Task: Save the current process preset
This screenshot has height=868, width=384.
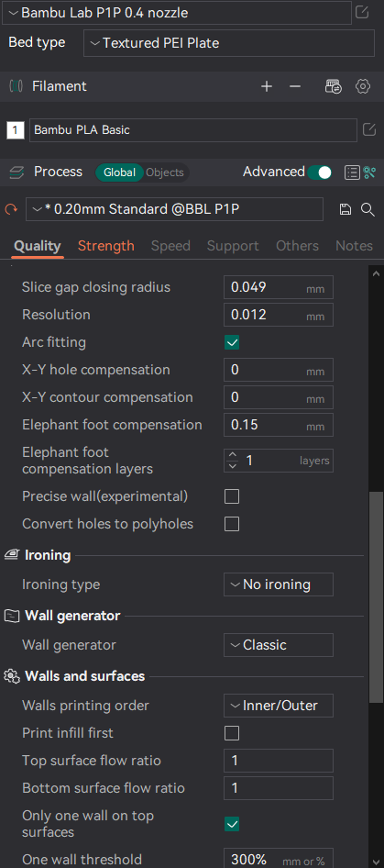Action: point(346,209)
